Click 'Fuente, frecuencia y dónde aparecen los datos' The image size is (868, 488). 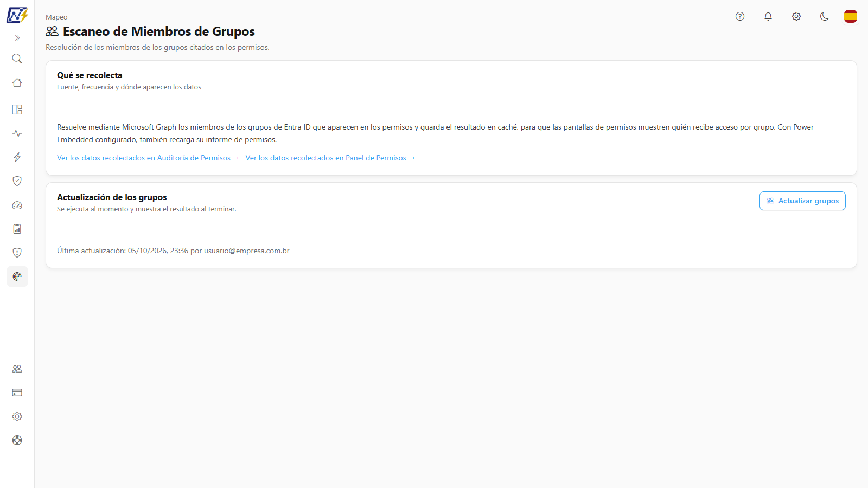(129, 87)
